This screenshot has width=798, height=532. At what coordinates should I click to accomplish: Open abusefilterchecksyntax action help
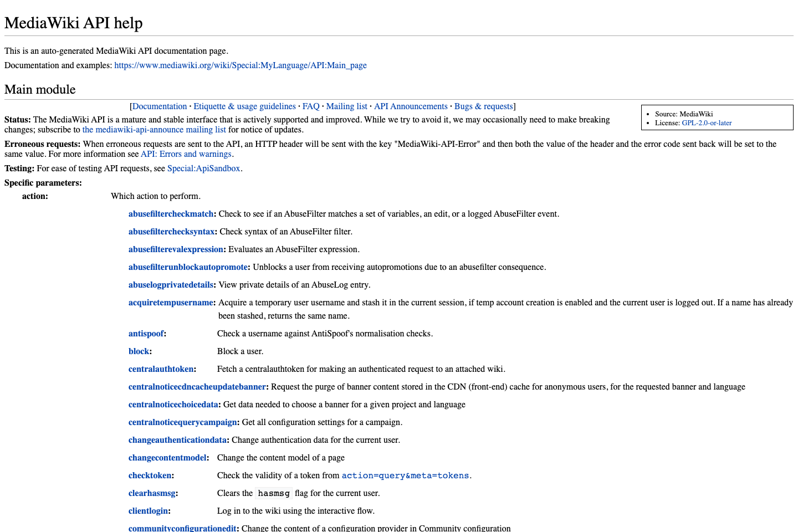click(x=171, y=231)
